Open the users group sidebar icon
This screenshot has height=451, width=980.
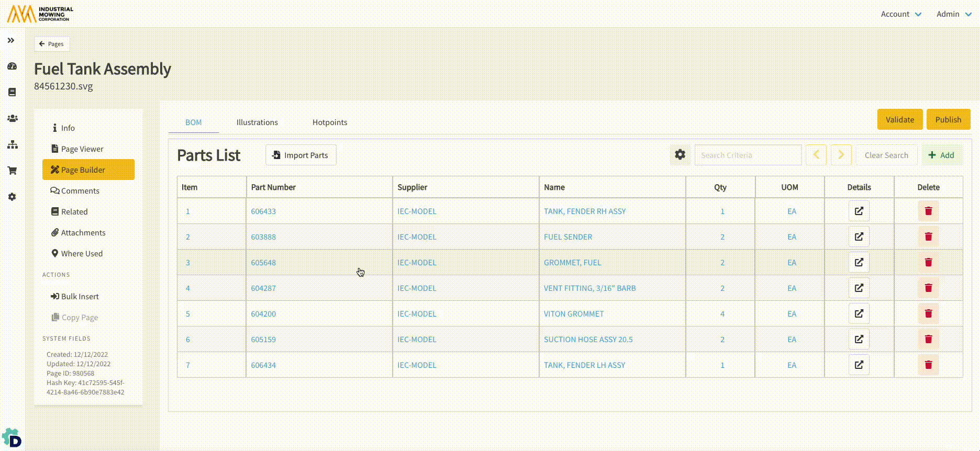point(12,119)
